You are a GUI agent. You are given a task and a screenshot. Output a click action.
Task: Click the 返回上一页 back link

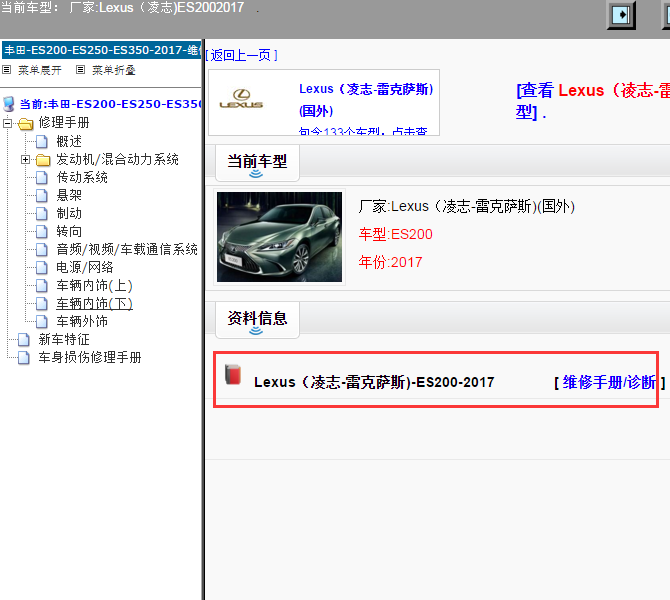pos(241,55)
